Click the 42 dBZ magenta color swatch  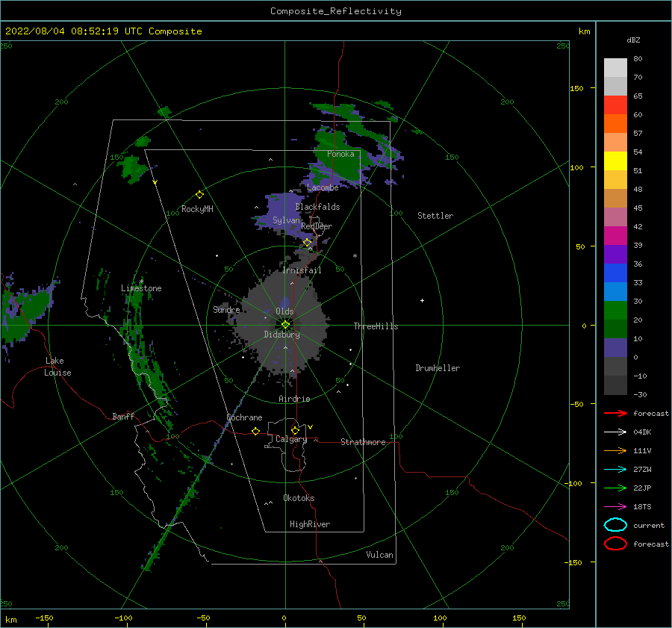click(615, 235)
